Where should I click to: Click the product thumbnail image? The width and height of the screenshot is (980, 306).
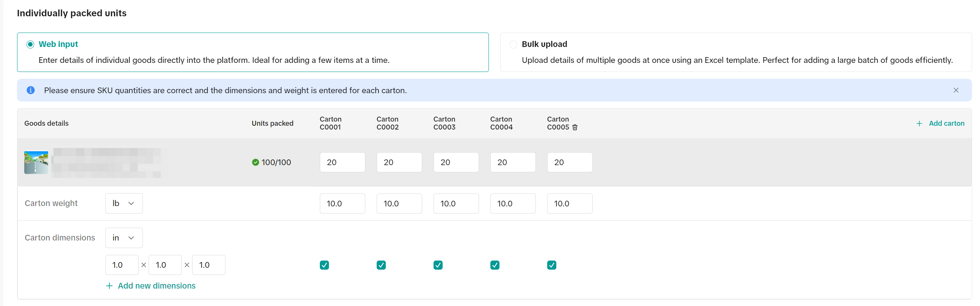click(x=36, y=162)
